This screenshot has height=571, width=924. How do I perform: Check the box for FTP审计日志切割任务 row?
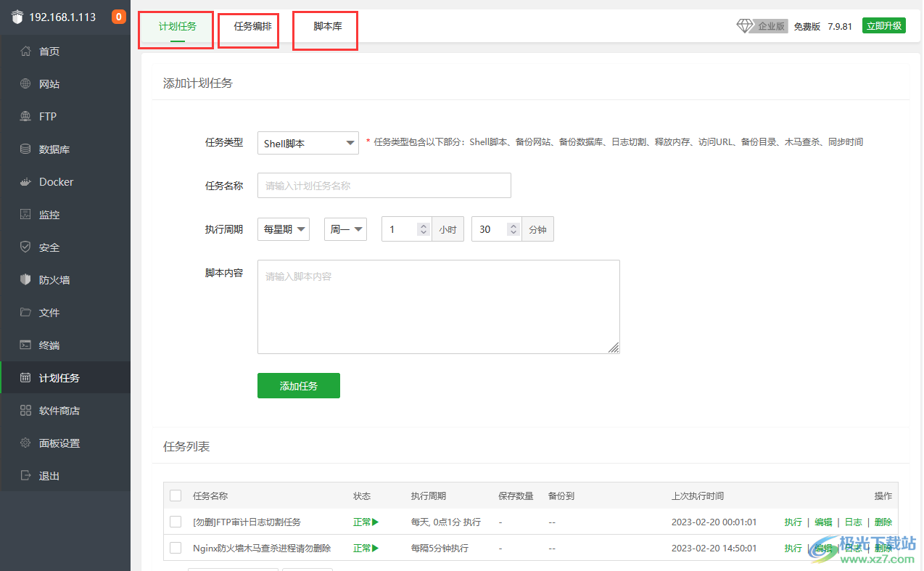(x=176, y=522)
